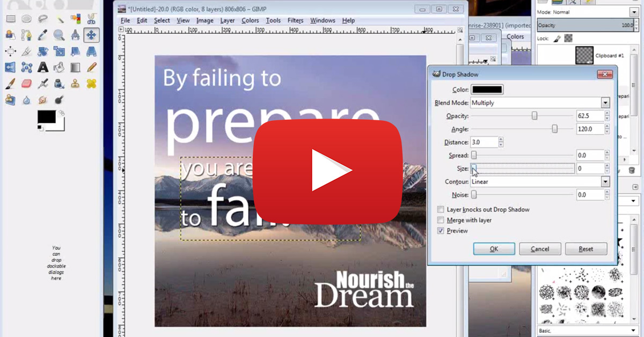Grab the Clone tool
This screenshot has height=337, width=644.
76,83
